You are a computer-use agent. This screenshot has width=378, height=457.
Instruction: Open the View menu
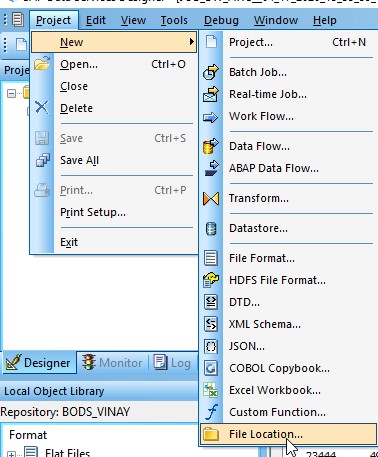[133, 20]
